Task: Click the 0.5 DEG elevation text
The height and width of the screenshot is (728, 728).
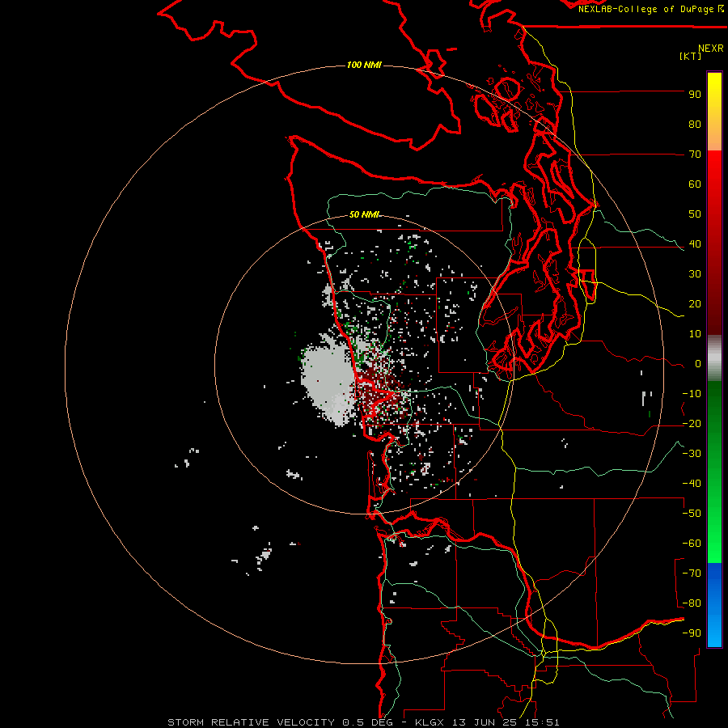Action: coord(368,722)
